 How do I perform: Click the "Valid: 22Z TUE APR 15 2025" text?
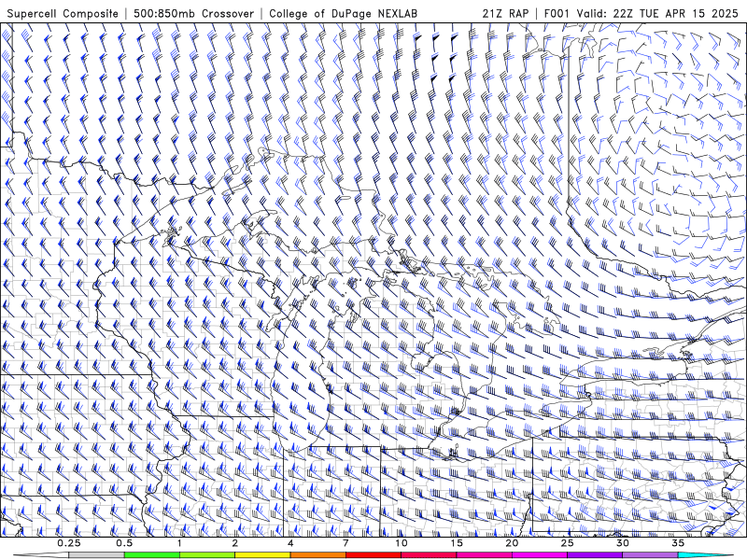coord(657,14)
